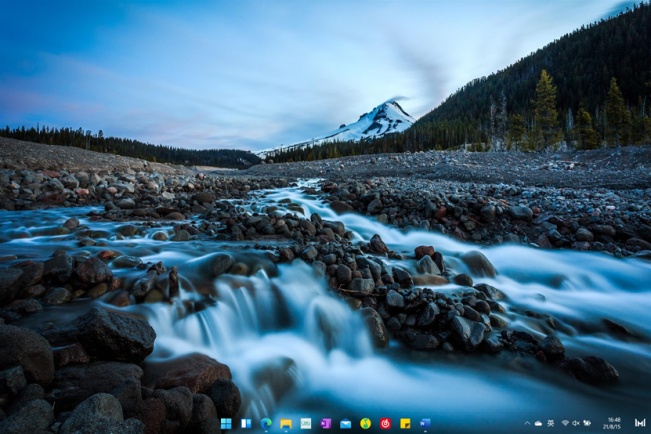651x434 pixels.
Task: Click the M logo at taskbar corner
Action: [x=640, y=423]
